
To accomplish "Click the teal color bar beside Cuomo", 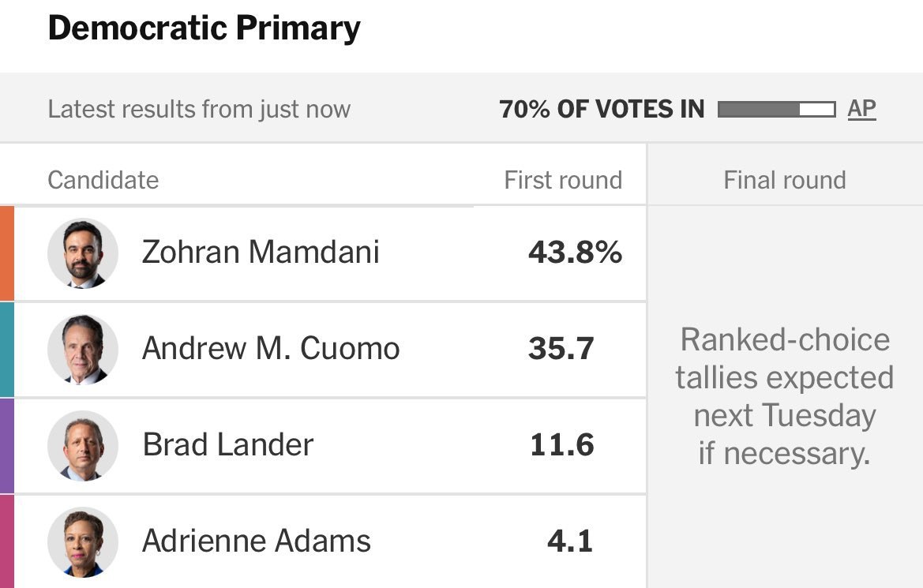I will click(x=6, y=350).
